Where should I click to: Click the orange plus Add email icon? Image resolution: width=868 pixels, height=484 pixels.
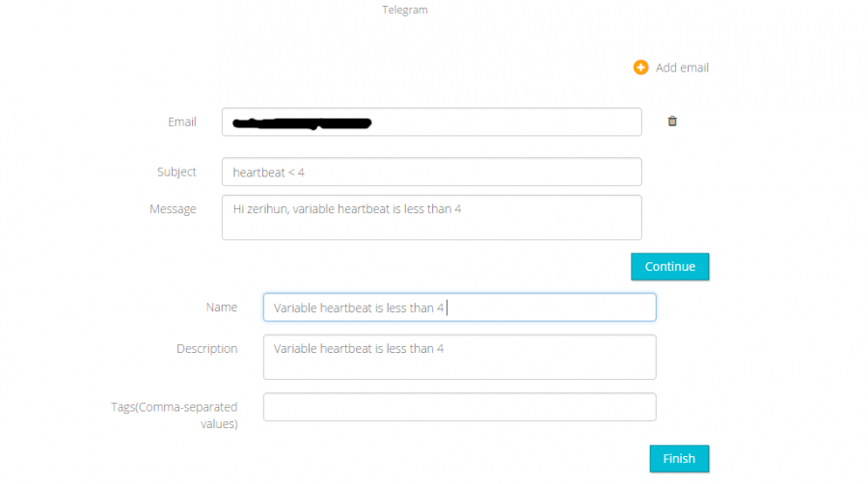tap(640, 67)
